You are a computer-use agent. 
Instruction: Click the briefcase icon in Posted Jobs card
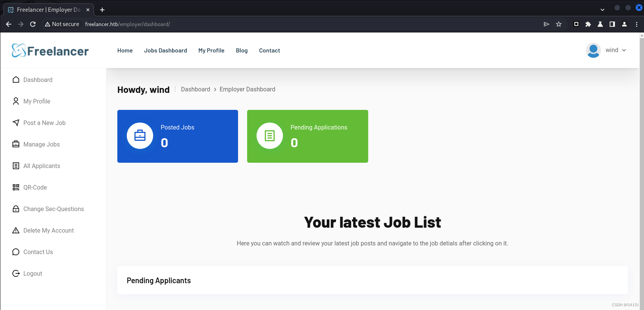point(140,136)
